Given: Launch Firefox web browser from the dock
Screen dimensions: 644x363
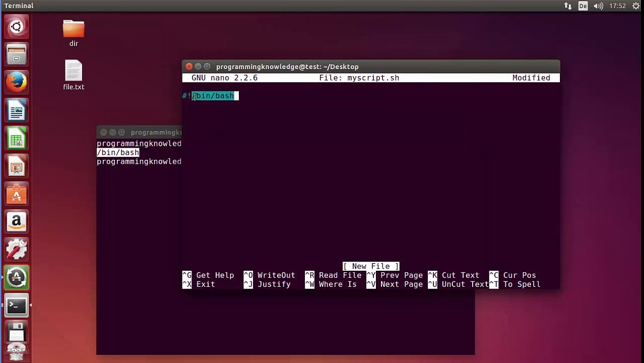Looking at the screenshot, I should [16, 82].
